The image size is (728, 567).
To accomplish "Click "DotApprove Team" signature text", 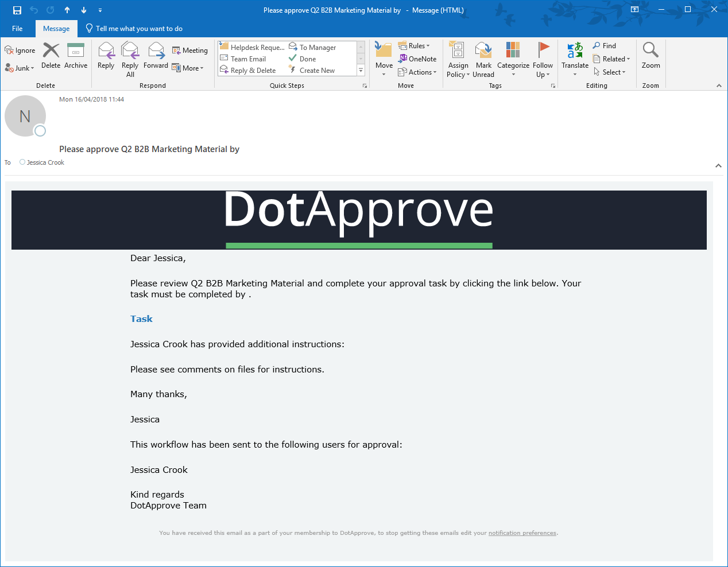I will (x=168, y=506).
